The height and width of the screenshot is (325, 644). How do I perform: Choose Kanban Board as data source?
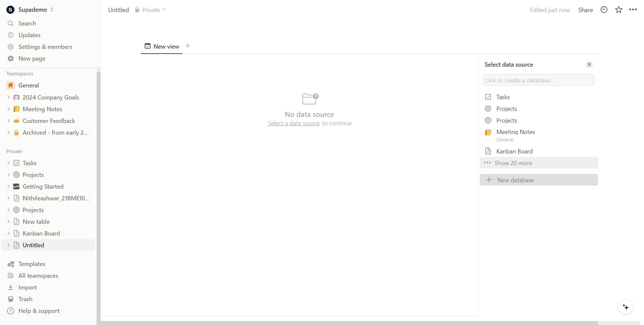(x=515, y=151)
